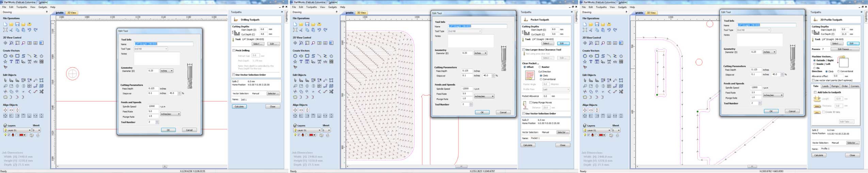Click OK in left window's Edit Tool dialog
The width and height of the screenshot is (868, 173).
click(168, 130)
